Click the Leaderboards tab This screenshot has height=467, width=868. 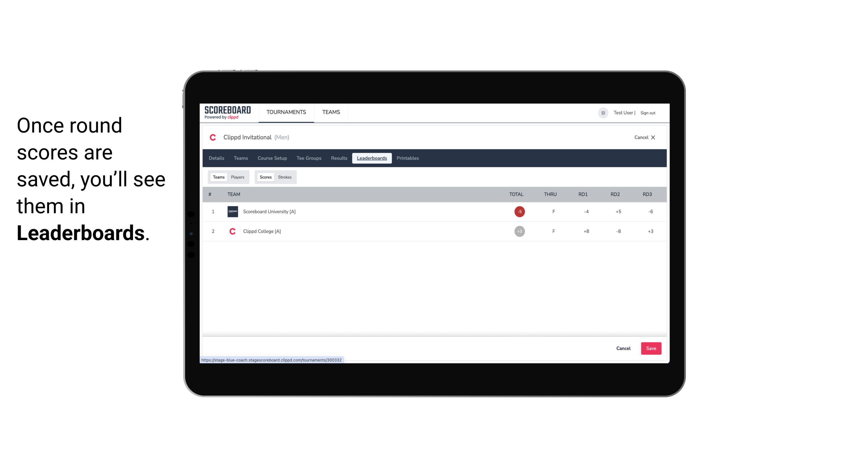(372, 158)
